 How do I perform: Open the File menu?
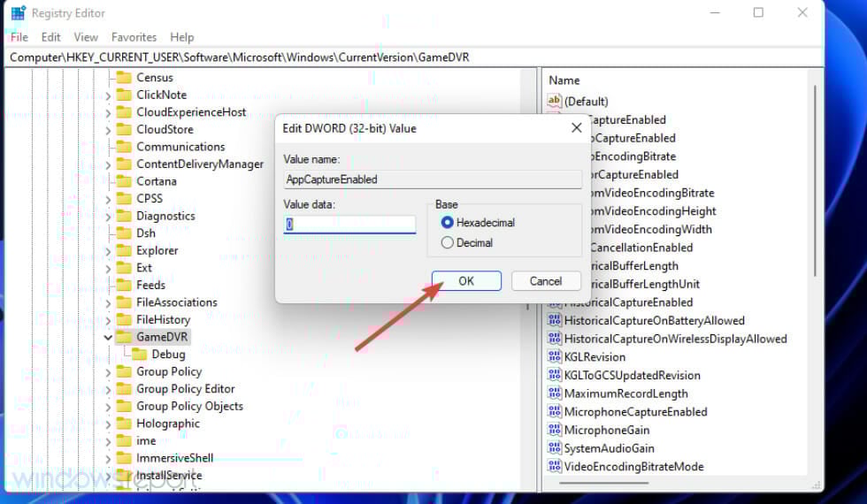(x=19, y=37)
